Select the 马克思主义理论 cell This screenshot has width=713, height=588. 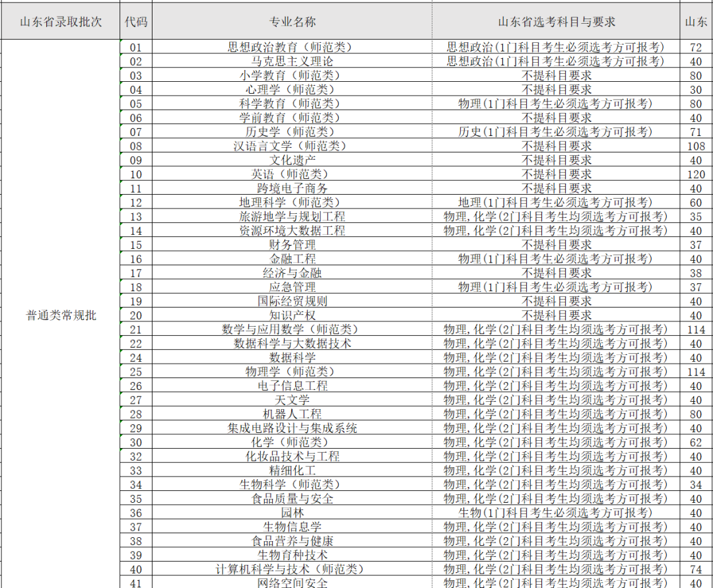tap(292, 61)
